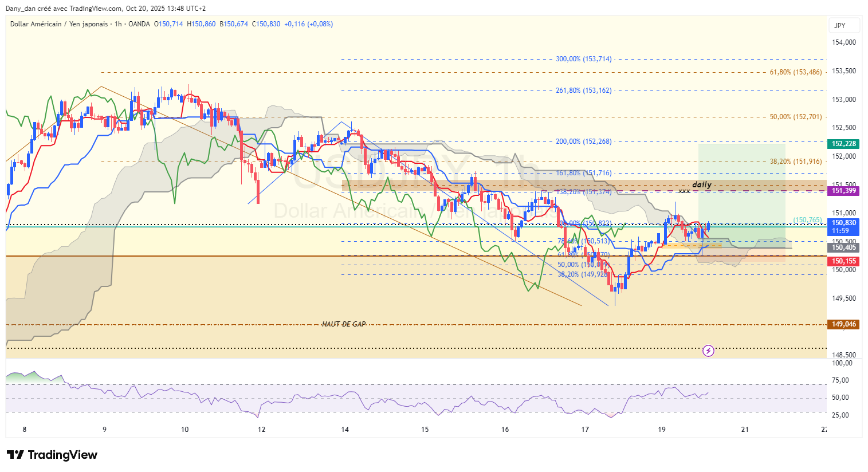Click date 14 on the time axis
This screenshot has width=868, height=472.
(x=345, y=430)
